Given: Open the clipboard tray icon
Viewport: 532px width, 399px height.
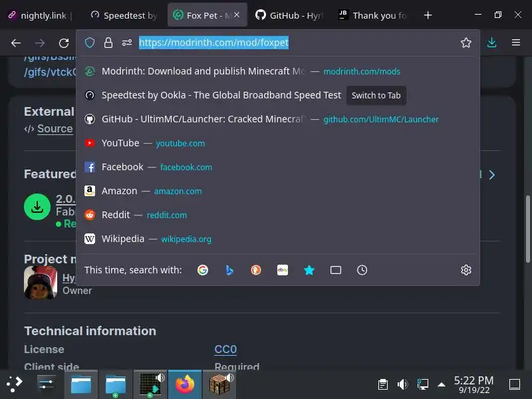Looking at the screenshot, I should tap(383, 384).
